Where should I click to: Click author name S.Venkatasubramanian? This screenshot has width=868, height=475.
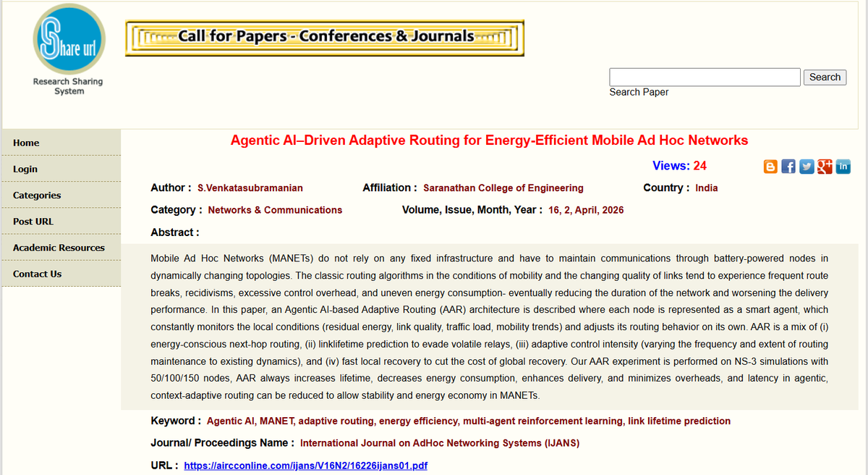pyautogui.click(x=250, y=188)
